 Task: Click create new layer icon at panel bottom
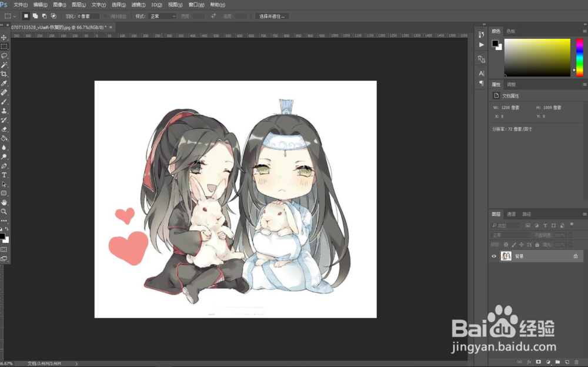click(567, 362)
